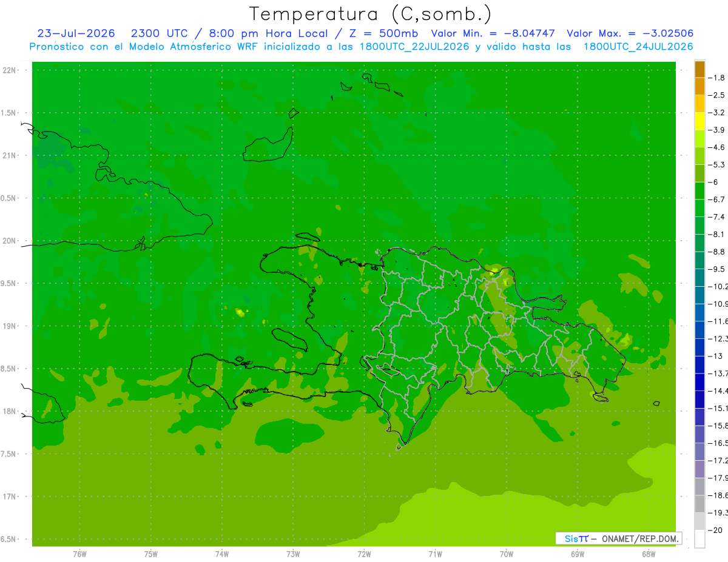
Task: Pick the white swatch below -20
Action: 699,539
